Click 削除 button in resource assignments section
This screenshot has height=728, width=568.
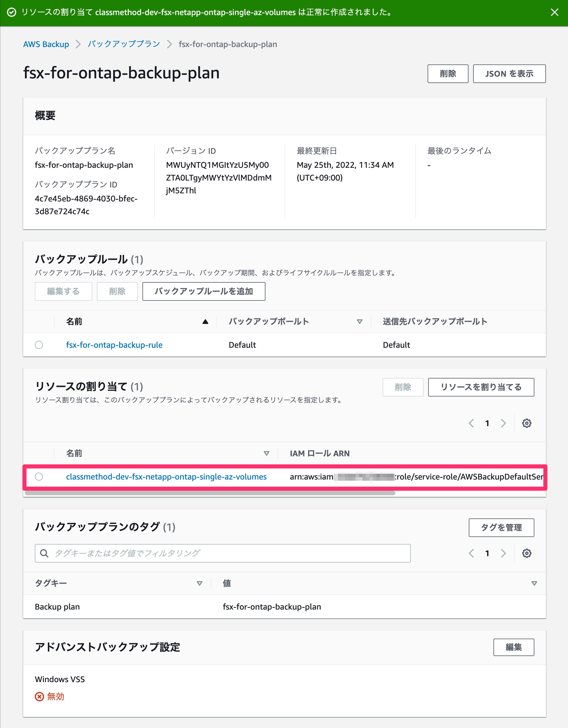point(403,387)
